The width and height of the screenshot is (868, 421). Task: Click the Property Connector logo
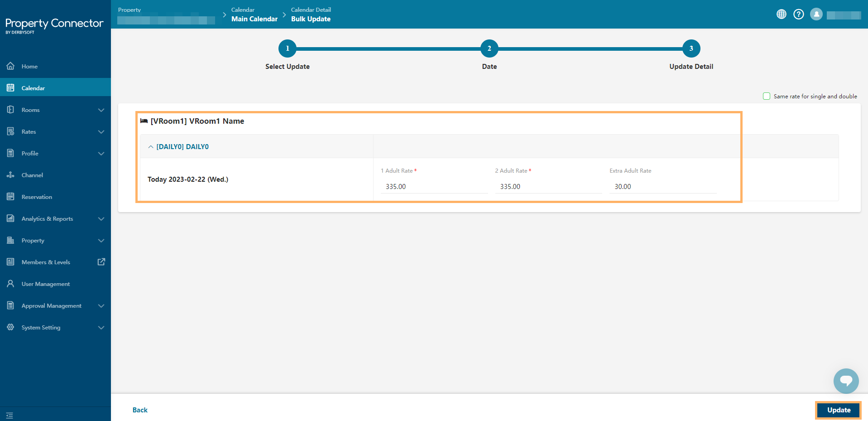tap(54, 25)
